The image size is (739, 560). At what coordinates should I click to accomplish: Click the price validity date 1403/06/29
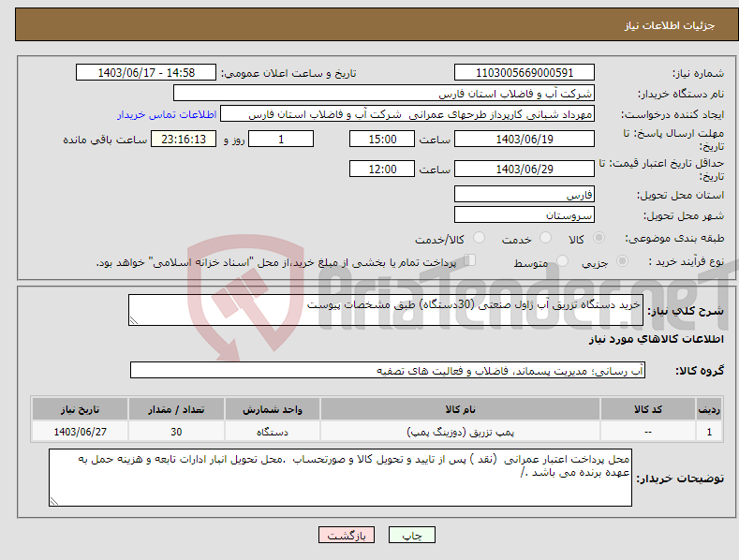525,169
